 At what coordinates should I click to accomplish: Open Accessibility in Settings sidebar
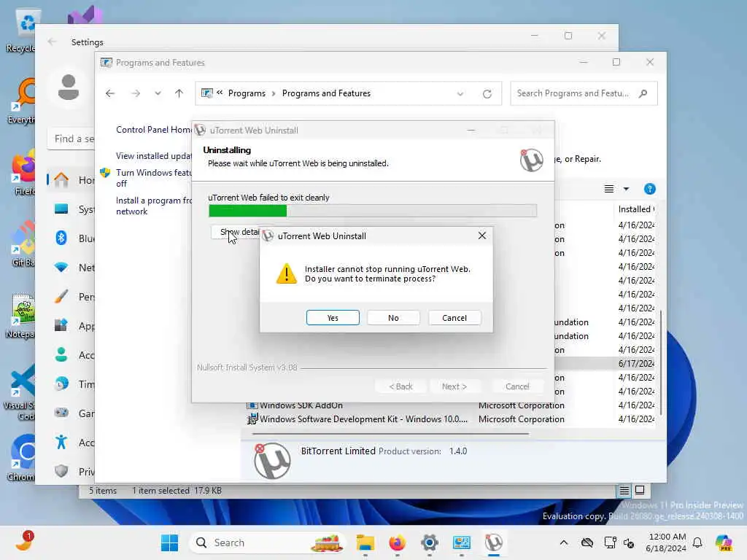[x=71, y=443]
